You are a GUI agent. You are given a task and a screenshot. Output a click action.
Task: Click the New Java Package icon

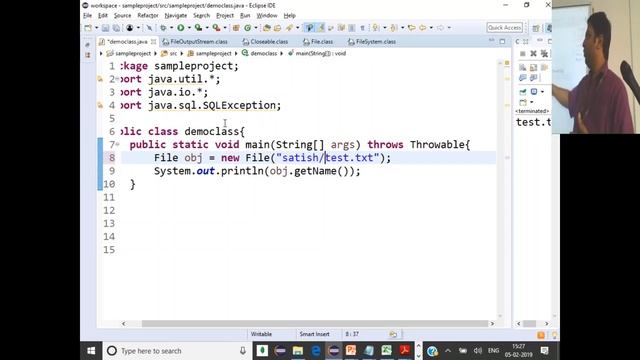[x=236, y=28]
